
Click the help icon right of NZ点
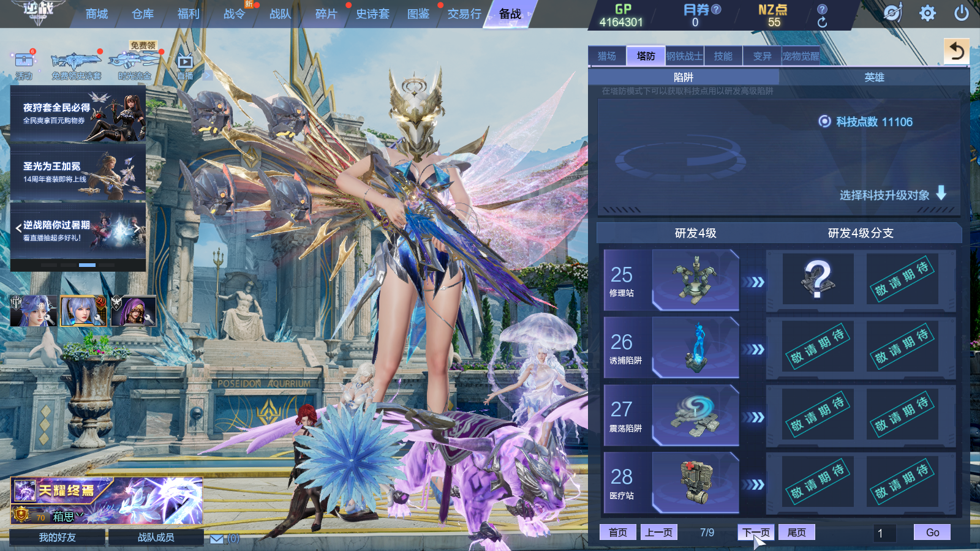click(822, 9)
